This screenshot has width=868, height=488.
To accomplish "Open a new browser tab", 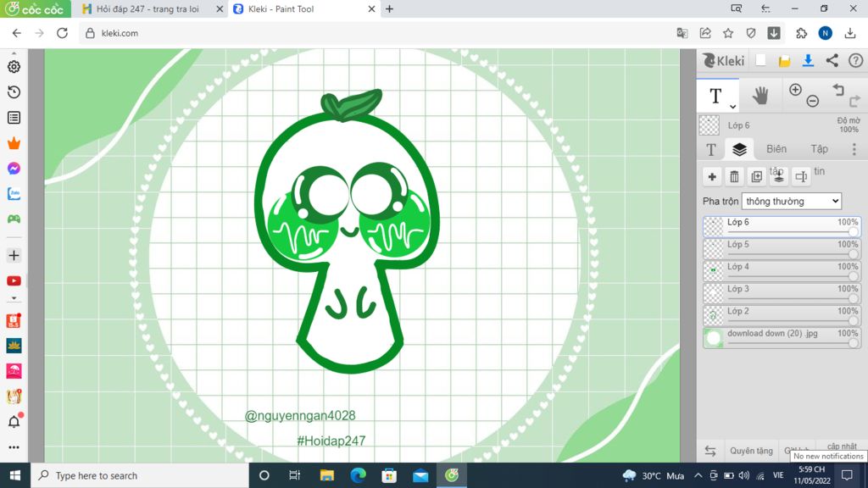I will click(389, 8).
